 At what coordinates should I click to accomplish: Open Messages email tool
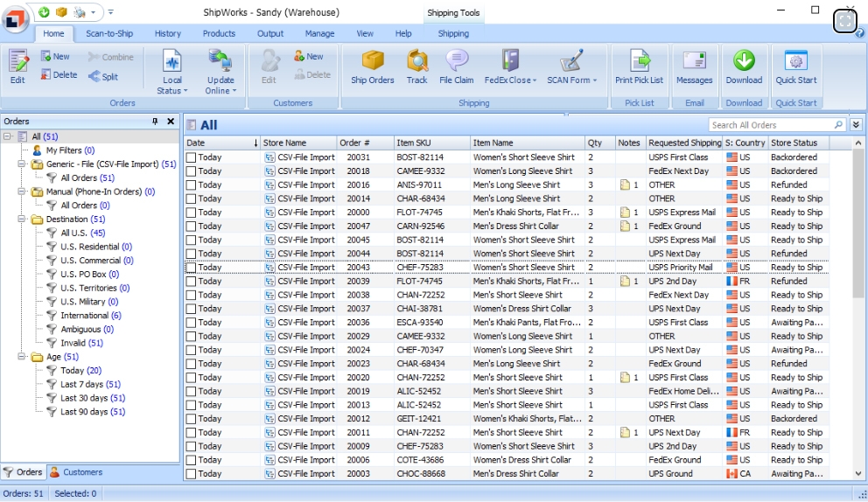pos(694,66)
